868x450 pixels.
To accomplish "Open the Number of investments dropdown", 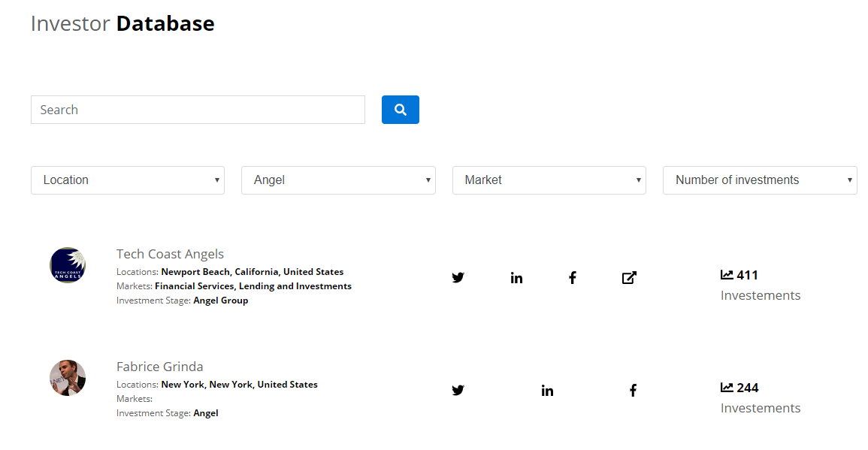I will coord(759,180).
